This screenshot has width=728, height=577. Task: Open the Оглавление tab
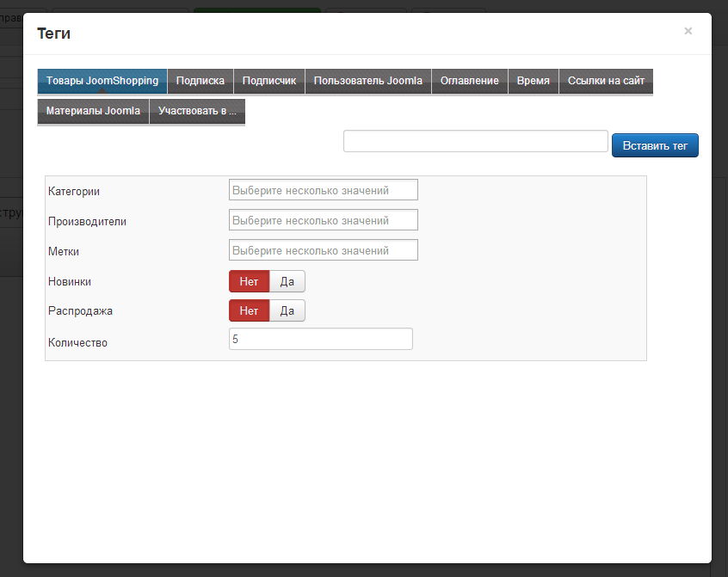[470, 81]
